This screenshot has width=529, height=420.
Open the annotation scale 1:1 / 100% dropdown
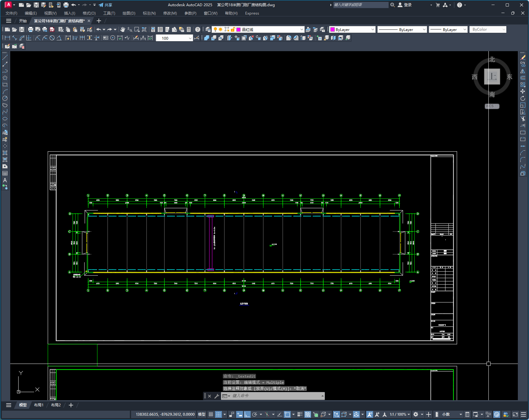coord(400,414)
